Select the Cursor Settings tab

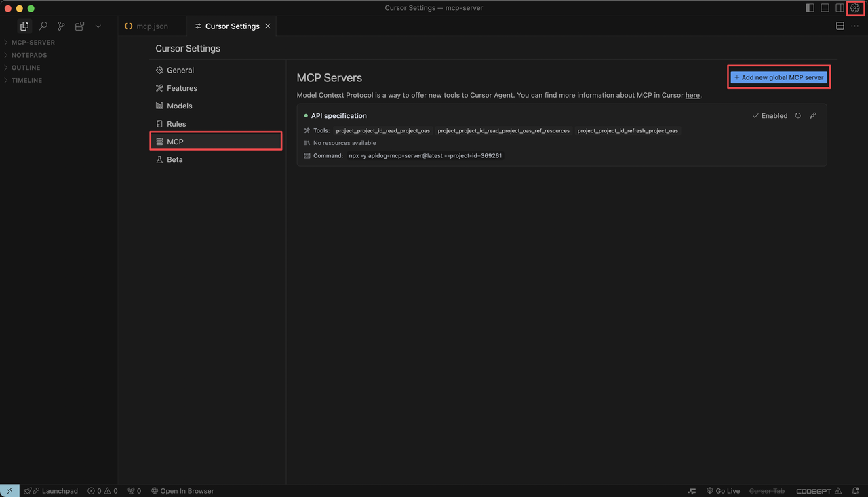click(x=233, y=26)
